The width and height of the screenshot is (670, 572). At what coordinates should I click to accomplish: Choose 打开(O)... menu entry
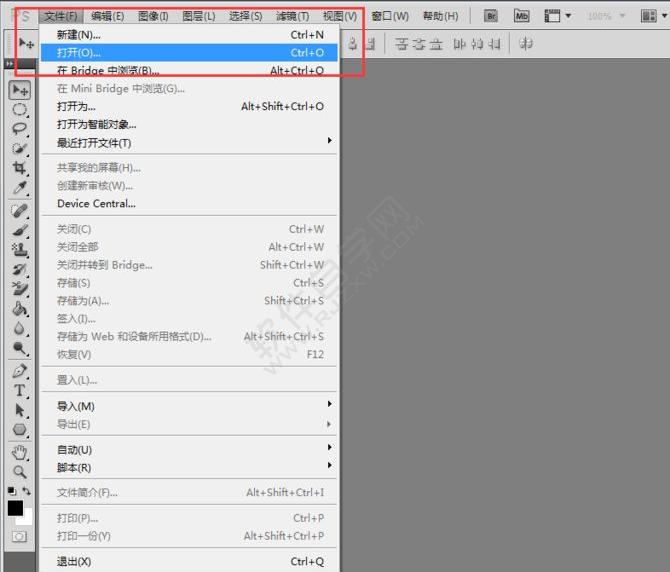click(189, 53)
